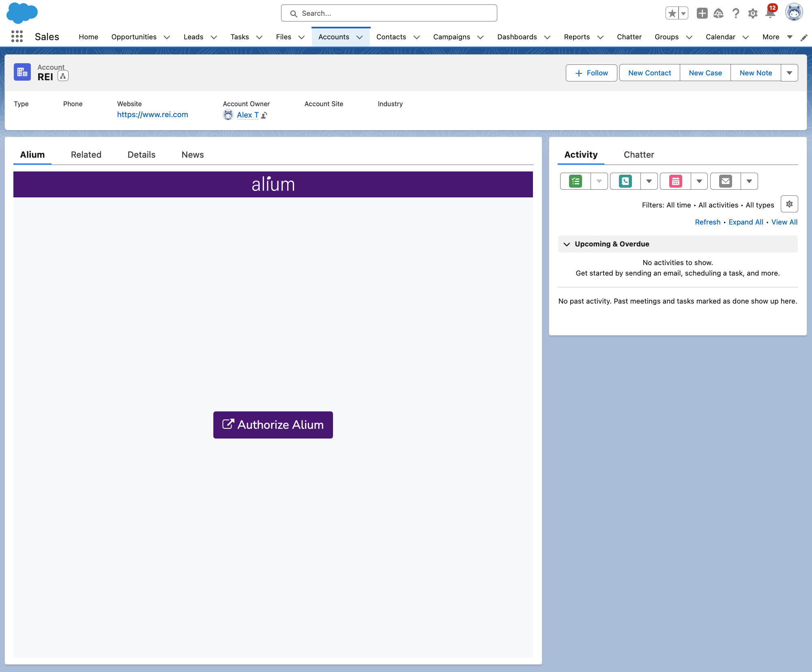Screen dimensions: 812x672
Task: Click the Expand All link
Action: pyautogui.click(x=745, y=222)
